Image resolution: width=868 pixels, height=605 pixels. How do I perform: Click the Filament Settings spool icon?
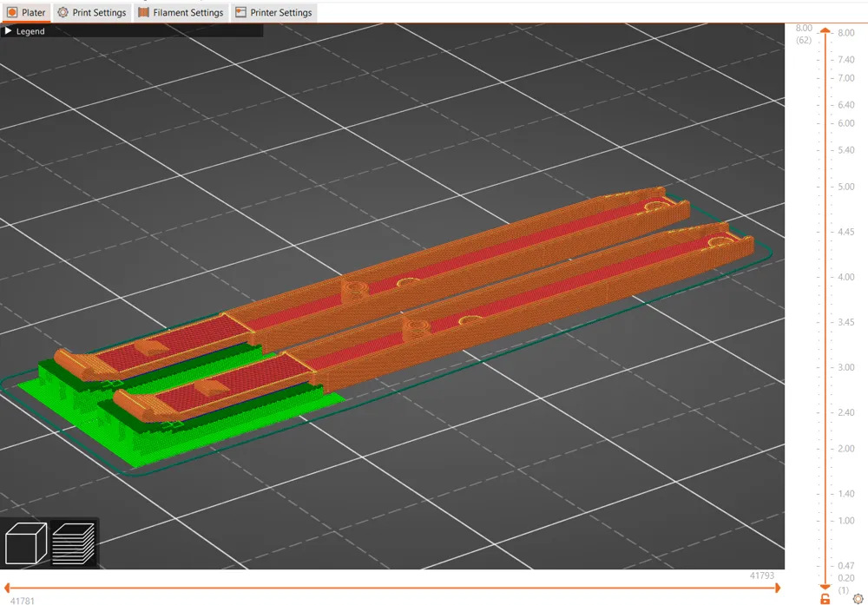point(143,12)
